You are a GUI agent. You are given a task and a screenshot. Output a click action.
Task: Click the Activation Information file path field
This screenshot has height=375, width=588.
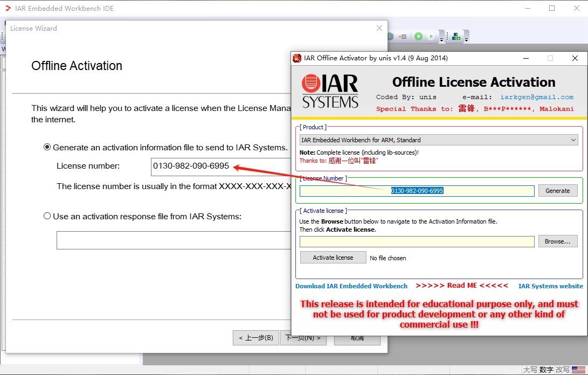click(417, 241)
